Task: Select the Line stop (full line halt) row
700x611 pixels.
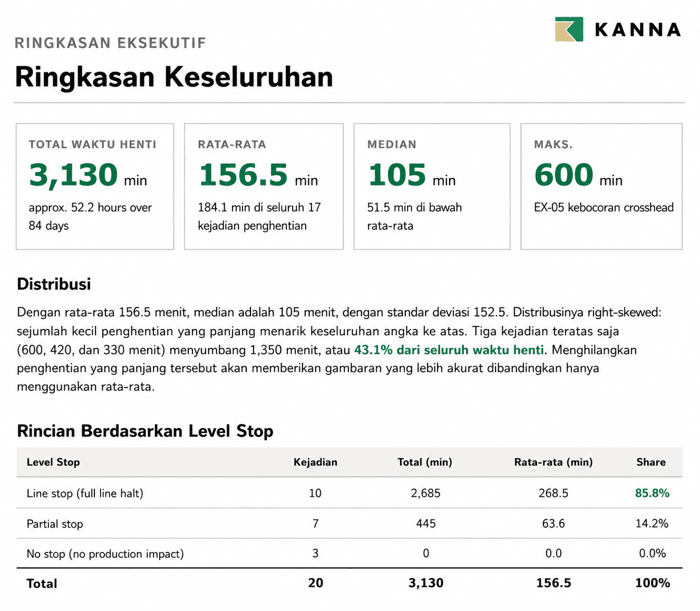Action: pos(349,493)
